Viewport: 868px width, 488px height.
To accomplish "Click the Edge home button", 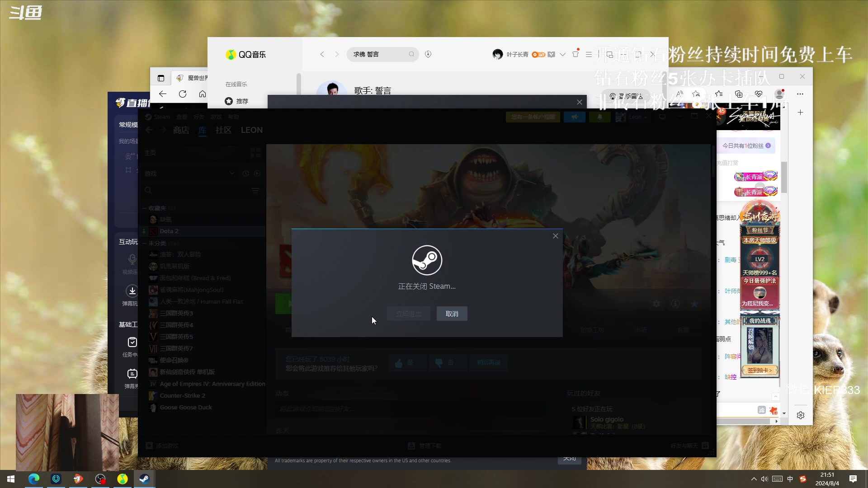I will pyautogui.click(x=203, y=94).
